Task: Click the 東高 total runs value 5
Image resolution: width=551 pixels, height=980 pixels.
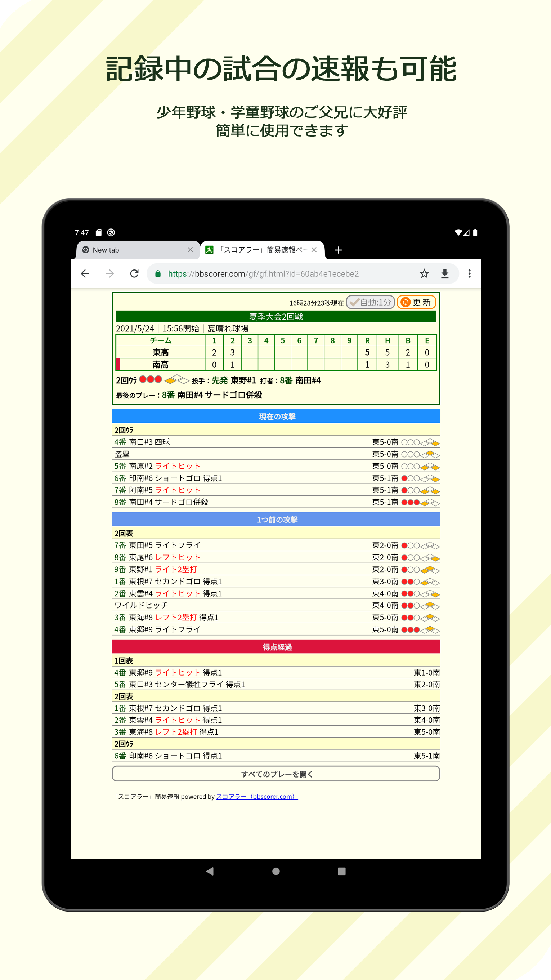Action: tap(367, 352)
